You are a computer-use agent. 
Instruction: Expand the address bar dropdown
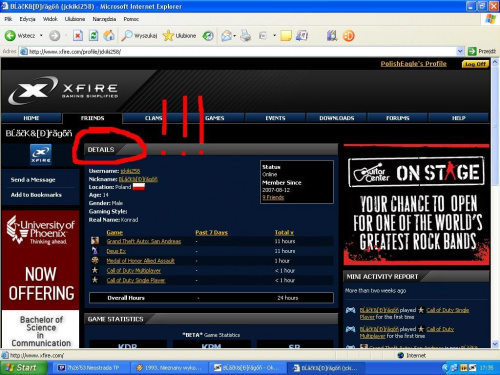(460, 51)
